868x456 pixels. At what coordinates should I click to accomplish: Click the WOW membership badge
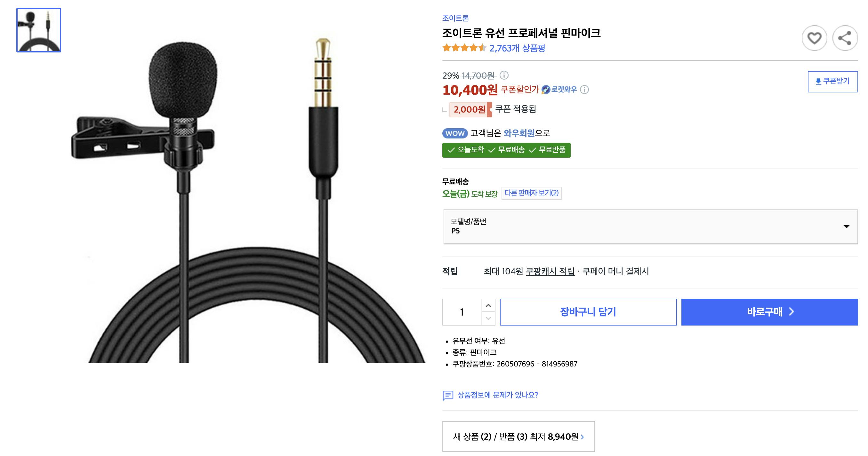point(454,133)
